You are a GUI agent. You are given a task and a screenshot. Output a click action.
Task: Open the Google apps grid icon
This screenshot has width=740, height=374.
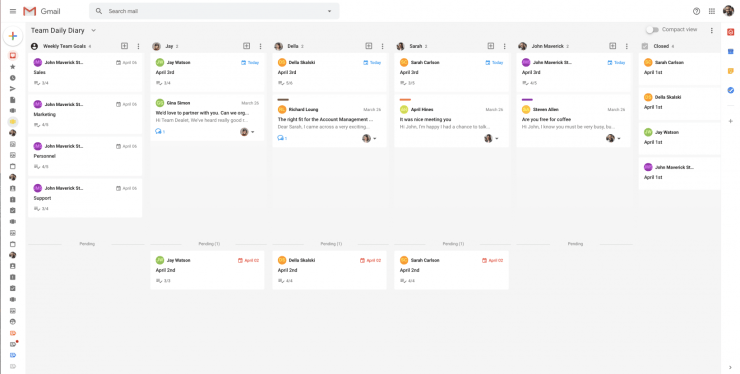[712, 11]
